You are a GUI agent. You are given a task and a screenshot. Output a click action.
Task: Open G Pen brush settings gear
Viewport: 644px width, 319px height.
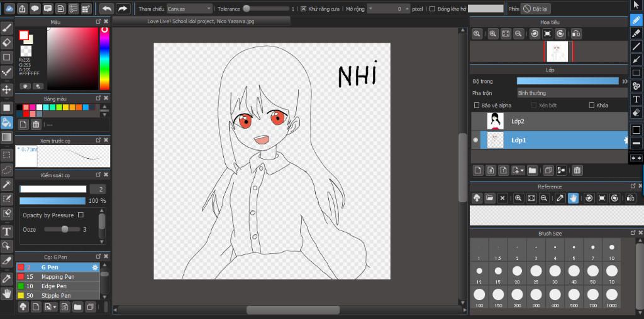(96, 268)
